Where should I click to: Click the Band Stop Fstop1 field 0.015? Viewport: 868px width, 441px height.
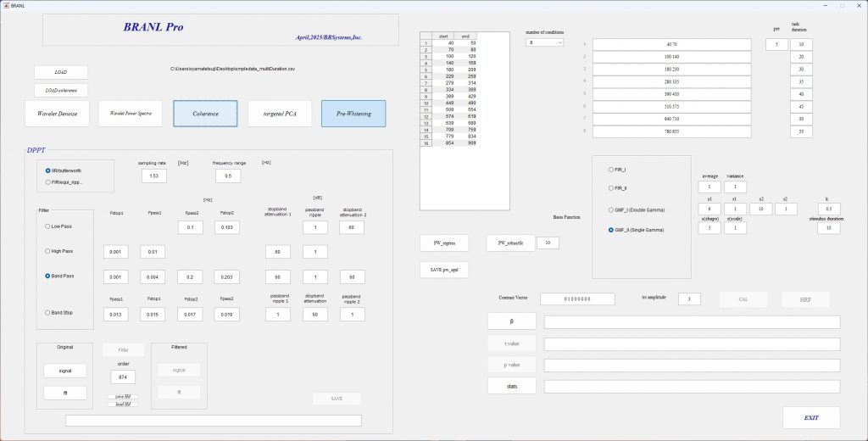[x=153, y=315]
